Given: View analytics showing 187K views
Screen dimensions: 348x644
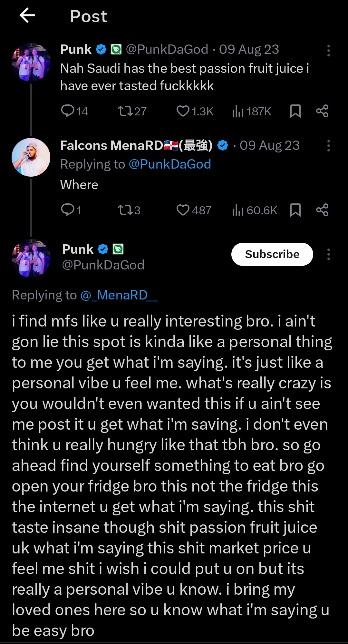Looking at the screenshot, I should click(x=252, y=111).
